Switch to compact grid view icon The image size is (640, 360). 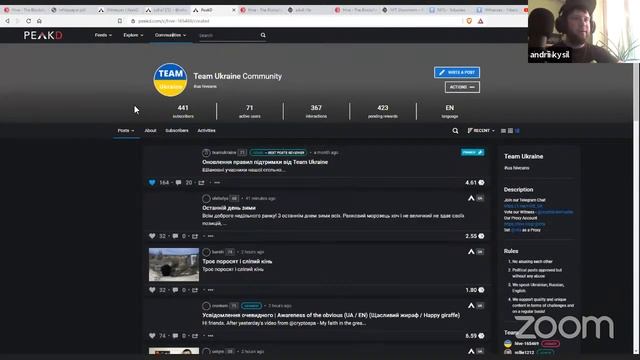click(510, 131)
